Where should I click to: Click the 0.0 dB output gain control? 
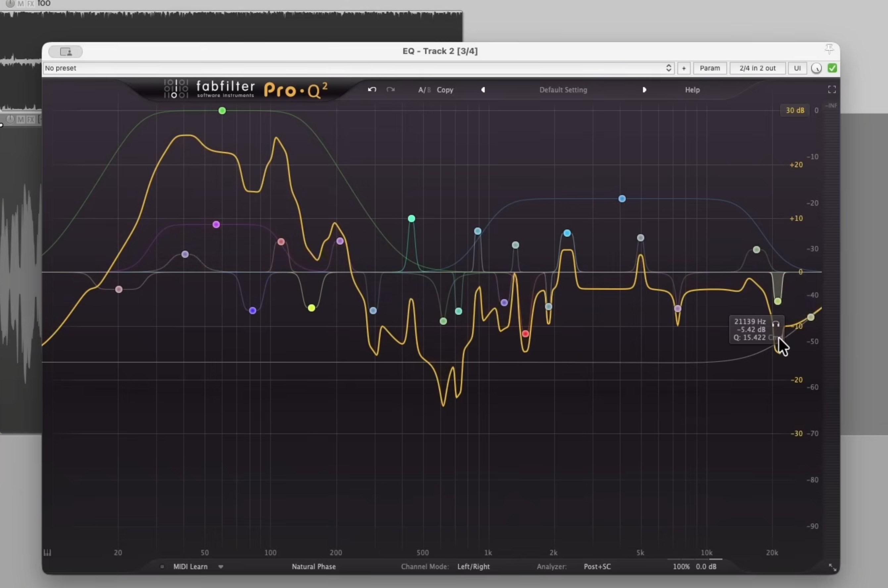706,566
